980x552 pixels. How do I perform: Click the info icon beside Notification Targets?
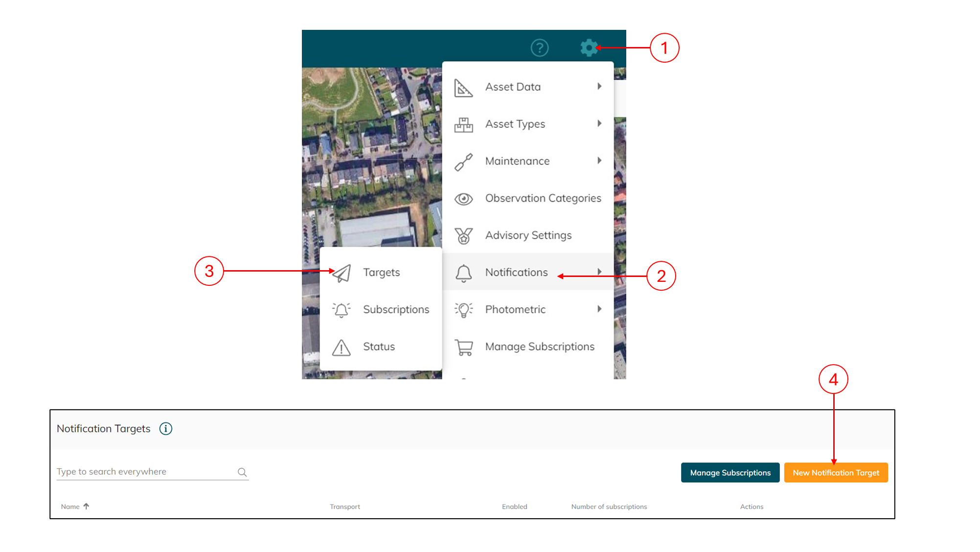pyautogui.click(x=166, y=429)
